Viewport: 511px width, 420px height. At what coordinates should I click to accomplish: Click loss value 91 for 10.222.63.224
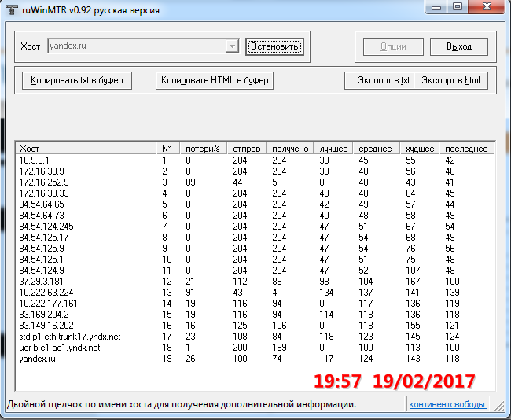pyautogui.click(x=190, y=293)
